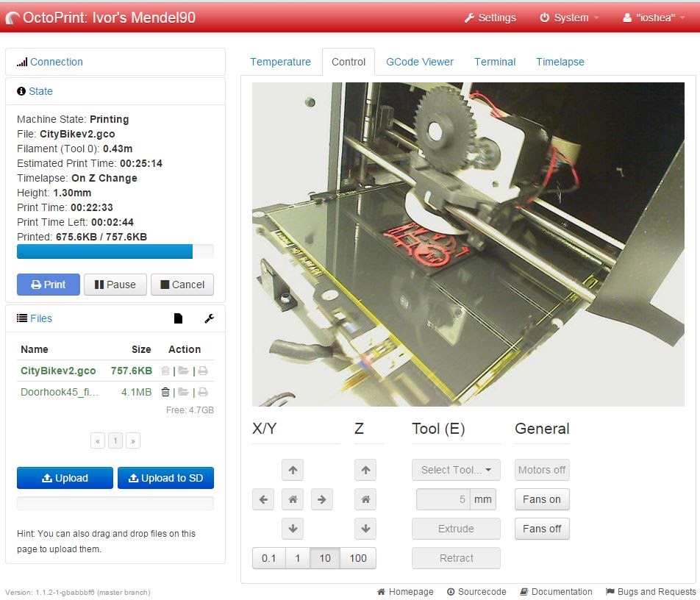
Task: Pause the current print job
Action: [115, 285]
